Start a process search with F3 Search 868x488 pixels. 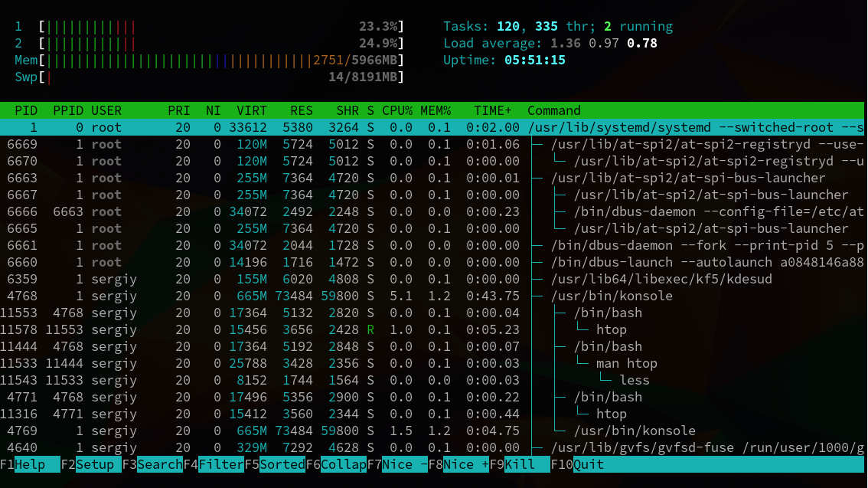click(152, 464)
